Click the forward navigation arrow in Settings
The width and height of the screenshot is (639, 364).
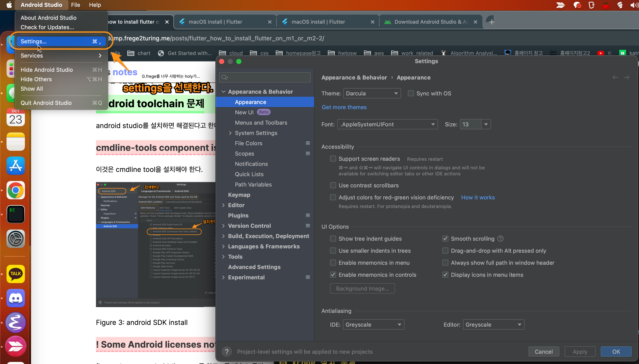[627, 78]
